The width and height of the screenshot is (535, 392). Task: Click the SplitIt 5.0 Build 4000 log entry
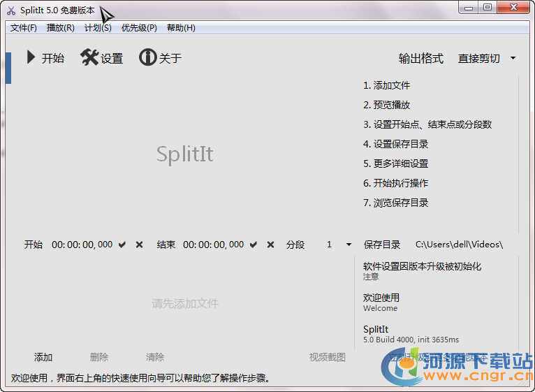point(411,334)
